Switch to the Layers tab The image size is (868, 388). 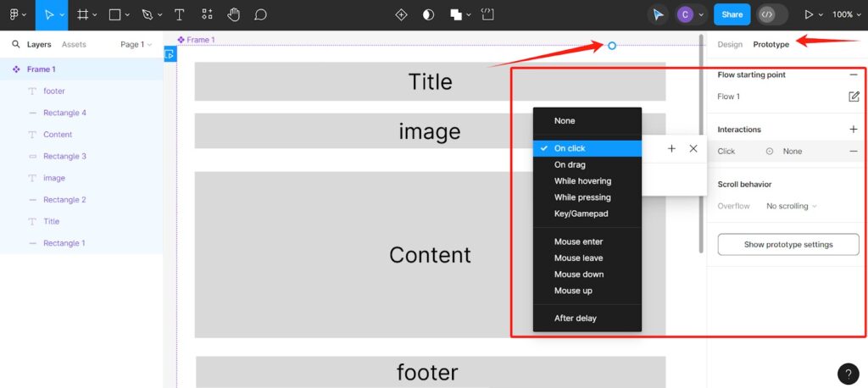[39, 44]
